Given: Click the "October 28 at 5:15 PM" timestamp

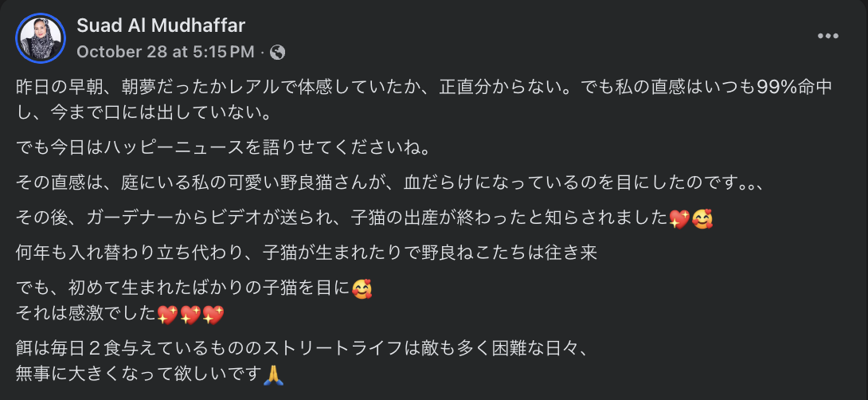Looking at the screenshot, I should (165, 53).
